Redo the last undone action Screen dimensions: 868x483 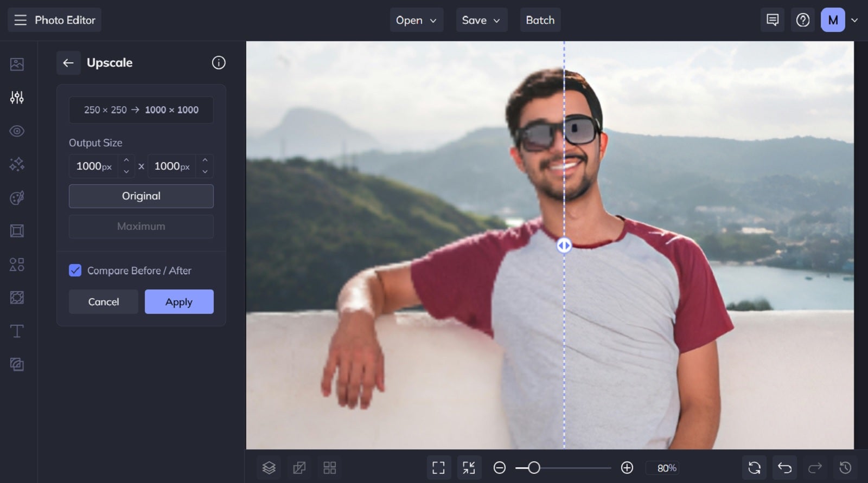[815, 468]
